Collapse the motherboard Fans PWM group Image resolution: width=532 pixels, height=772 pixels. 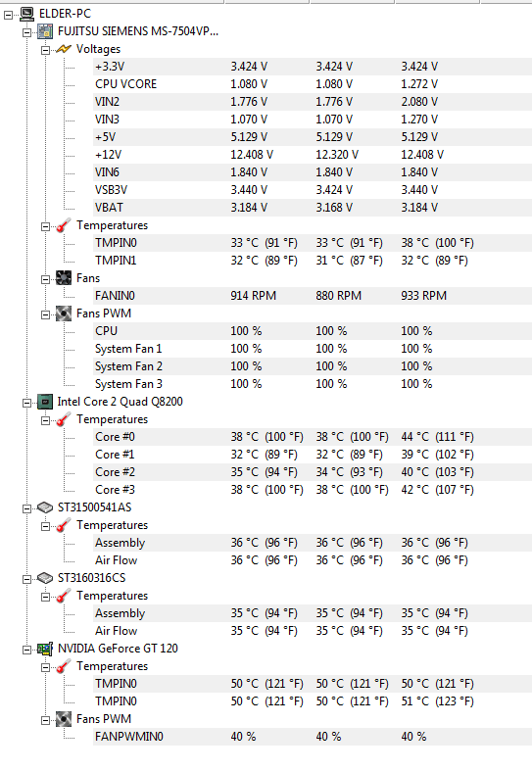click(45, 314)
